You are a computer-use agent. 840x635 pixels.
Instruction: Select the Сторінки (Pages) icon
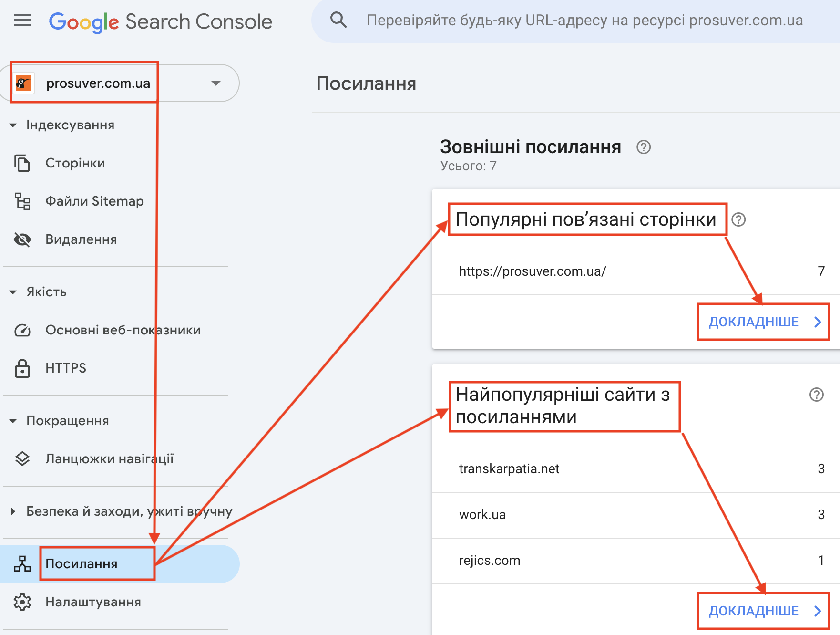[x=22, y=163]
